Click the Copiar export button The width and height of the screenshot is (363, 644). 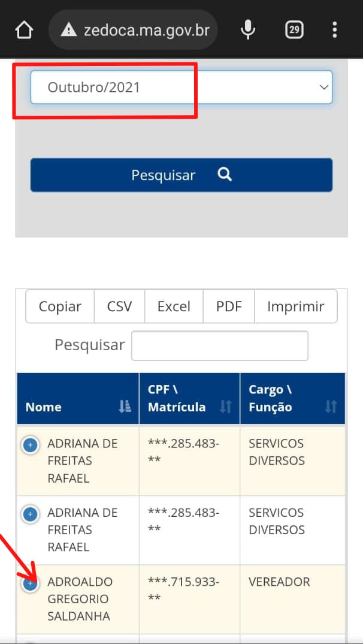coord(60,306)
